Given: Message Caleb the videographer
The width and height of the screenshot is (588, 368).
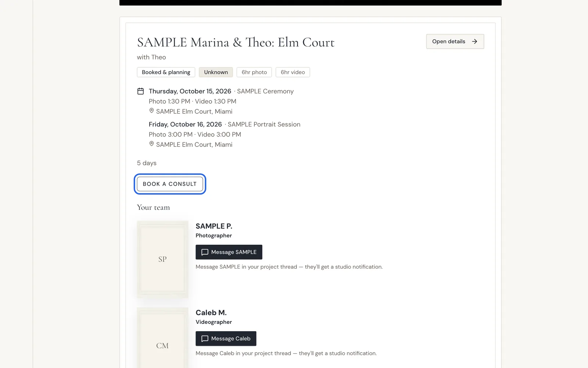Looking at the screenshot, I should (226, 339).
